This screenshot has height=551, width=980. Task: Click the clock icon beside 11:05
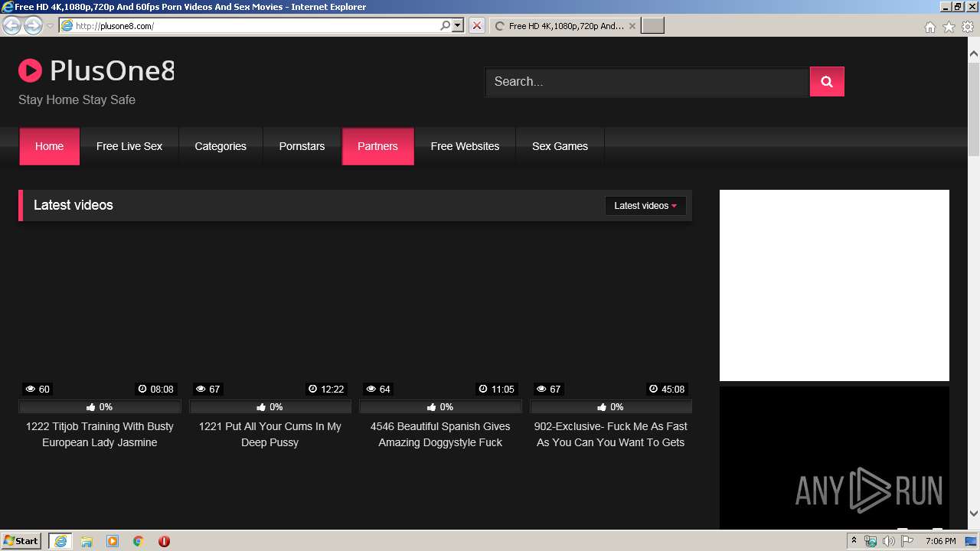pyautogui.click(x=483, y=389)
